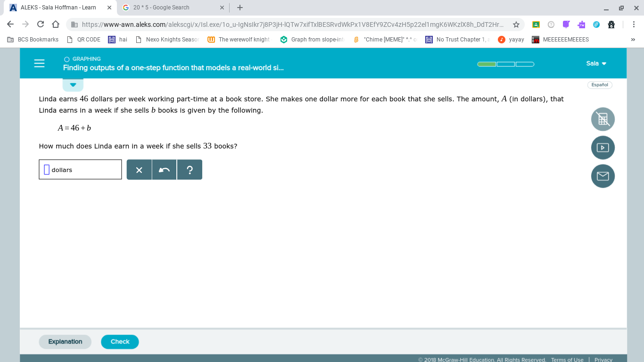Go back to the previous page
Screen dimensions: 644x362
pos(10,24)
